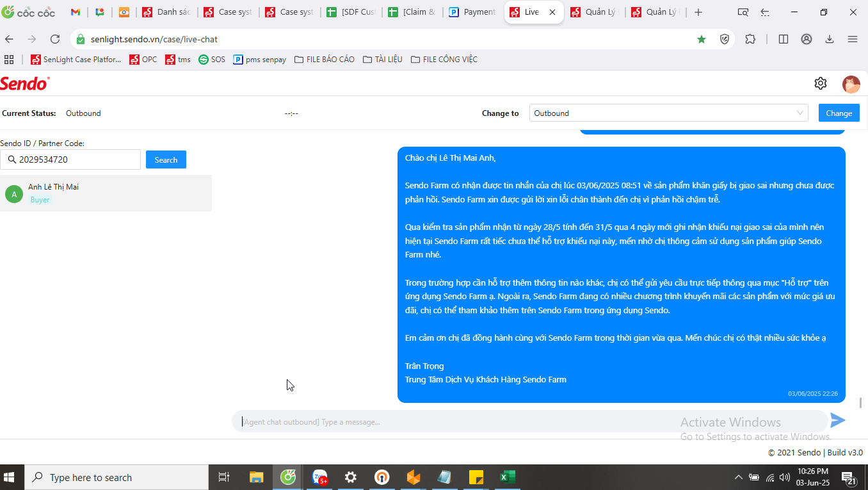The height and width of the screenshot is (490, 868).
Task: Open the SOS bookmark
Action: coord(212,60)
